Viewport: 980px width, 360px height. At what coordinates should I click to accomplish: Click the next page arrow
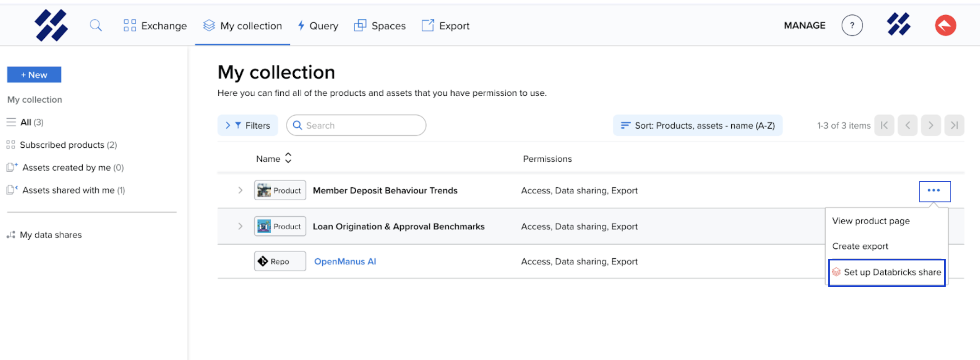pyautogui.click(x=931, y=125)
